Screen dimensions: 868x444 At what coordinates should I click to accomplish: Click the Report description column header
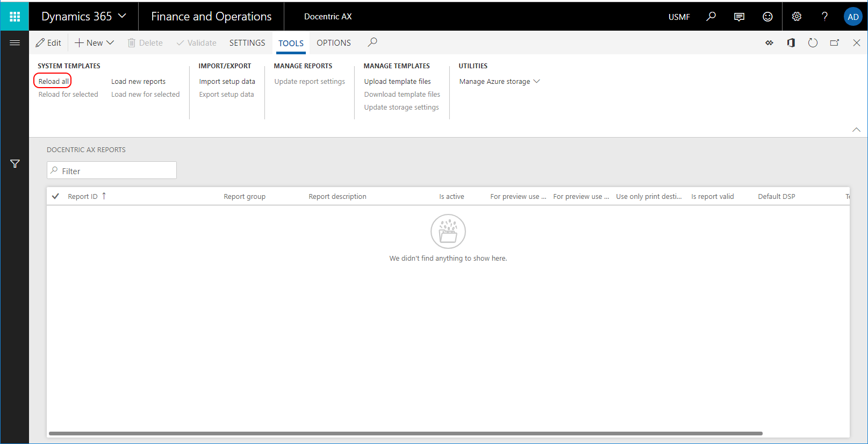(338, 197)
